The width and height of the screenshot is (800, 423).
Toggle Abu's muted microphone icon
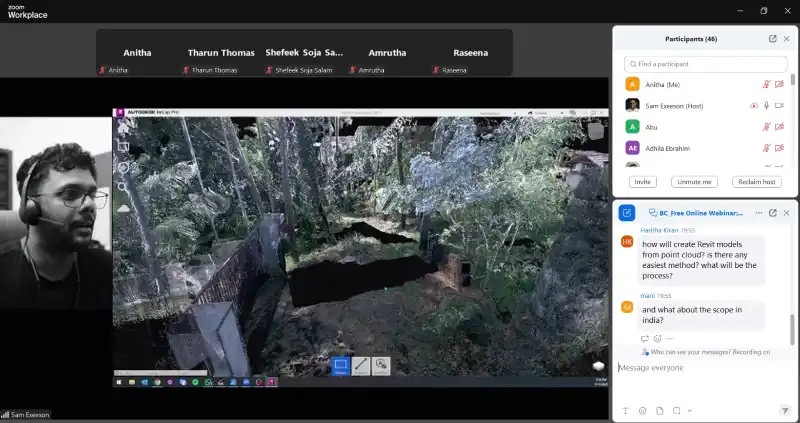pyautogui.click(x=767, y=126)
